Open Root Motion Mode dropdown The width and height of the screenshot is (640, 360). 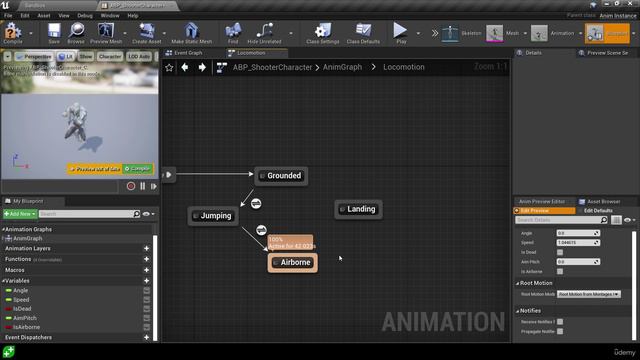[589, 294]
